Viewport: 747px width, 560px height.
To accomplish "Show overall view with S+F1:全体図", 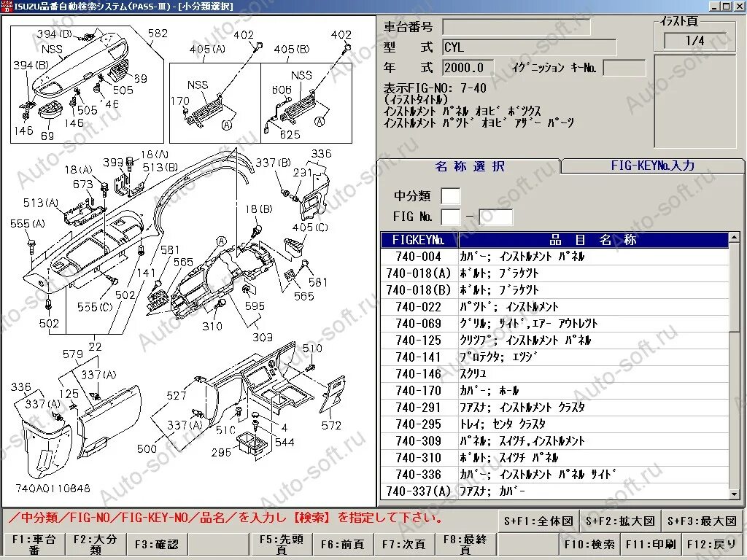I will (x=539, y=521).
